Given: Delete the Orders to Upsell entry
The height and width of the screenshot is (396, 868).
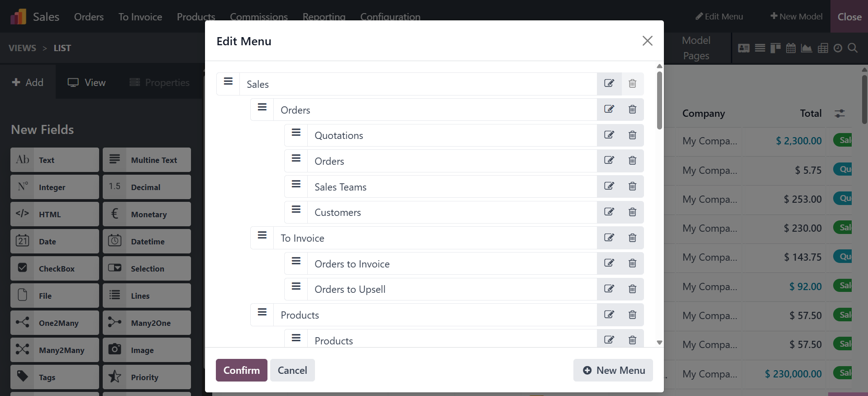Looking at the screenshot, I should click(632, 289).
